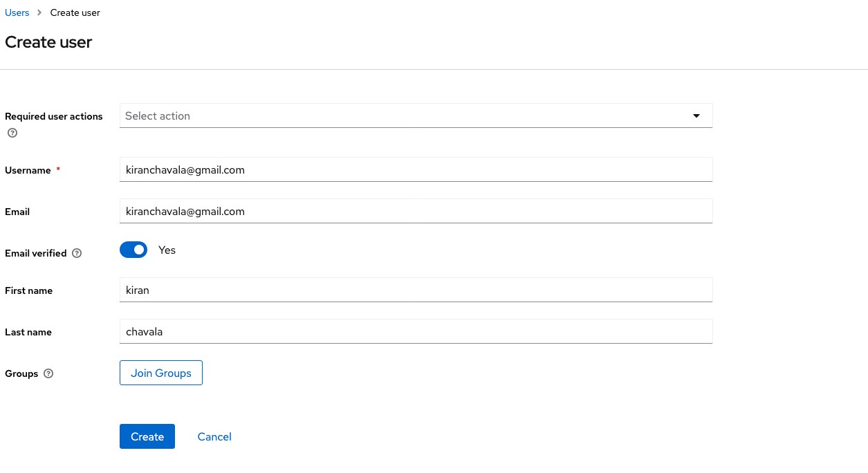
Task: Click the breadcrumb chevron separator
Action: tap(39, 13)
